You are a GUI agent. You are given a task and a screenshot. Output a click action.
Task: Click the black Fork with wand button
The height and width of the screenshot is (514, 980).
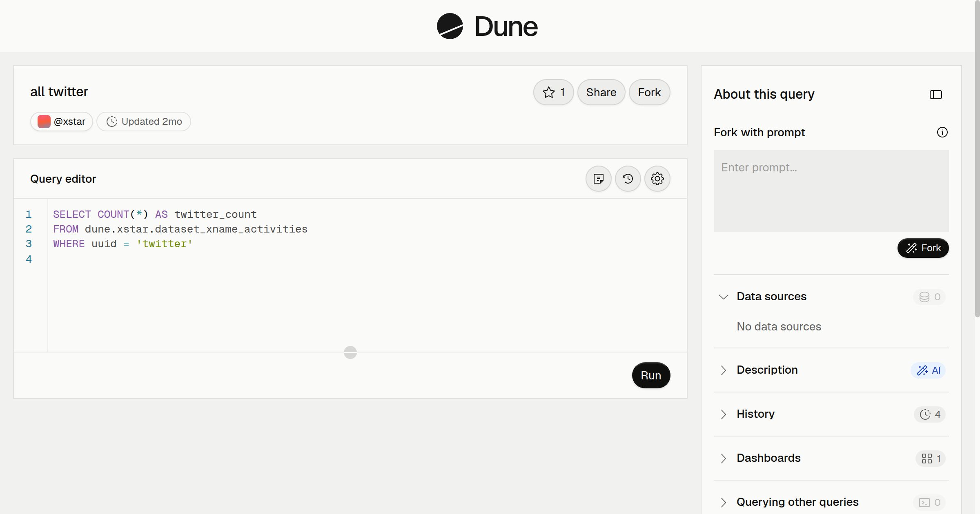[x=923, y=248]
